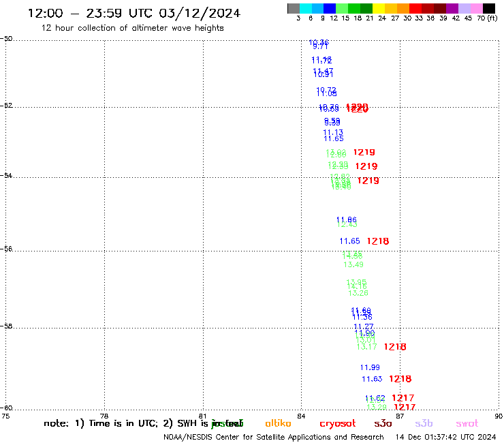Select the dark blue swatch in the legend

330,8
